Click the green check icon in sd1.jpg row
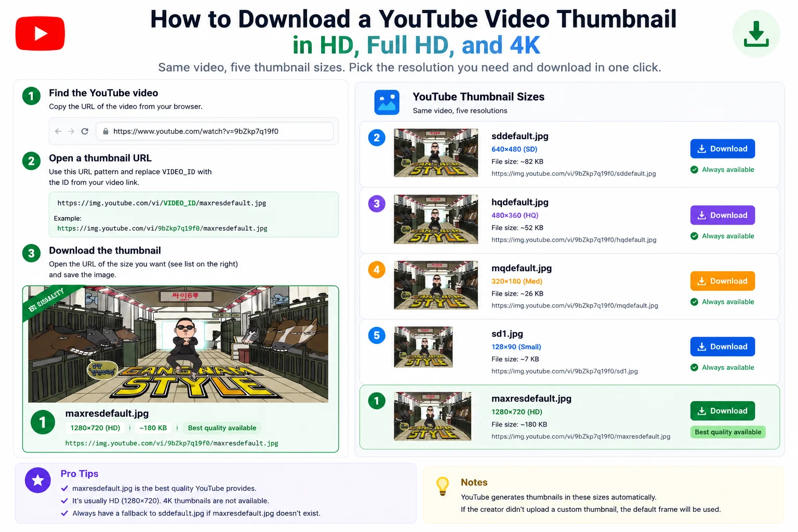This screenshot has height=532, width=798. [694, 367]
